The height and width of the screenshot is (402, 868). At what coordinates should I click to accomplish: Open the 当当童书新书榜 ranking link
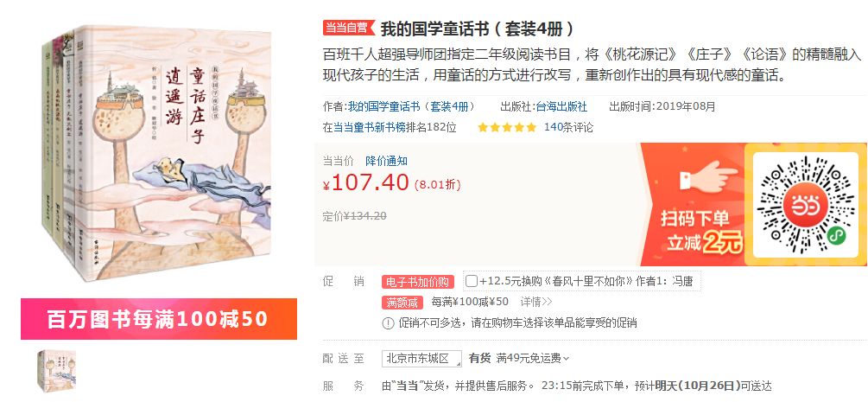(x=370, y=128)
